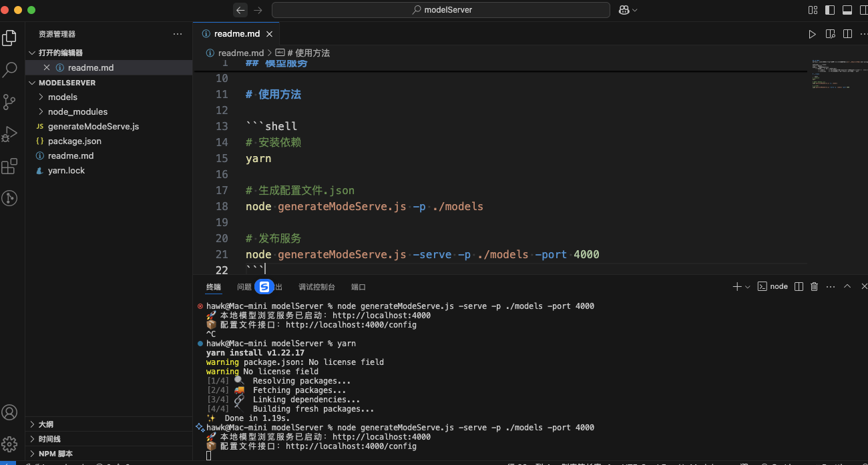The image size is (868, 465).
Task: Open the Source Control view
Action: tap(9, 101)
